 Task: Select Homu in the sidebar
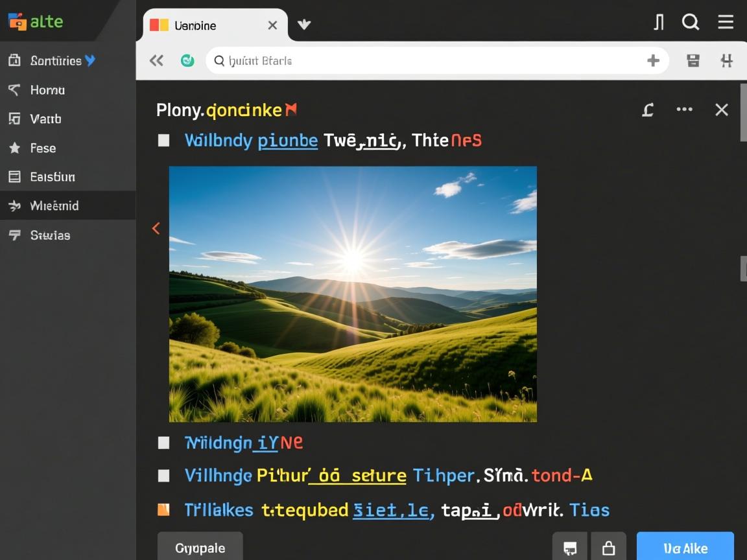(47, 90)
